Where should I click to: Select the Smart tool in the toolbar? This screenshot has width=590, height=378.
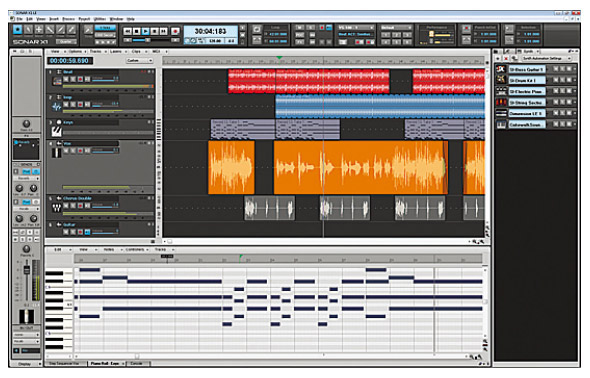(x=18, y=29)
